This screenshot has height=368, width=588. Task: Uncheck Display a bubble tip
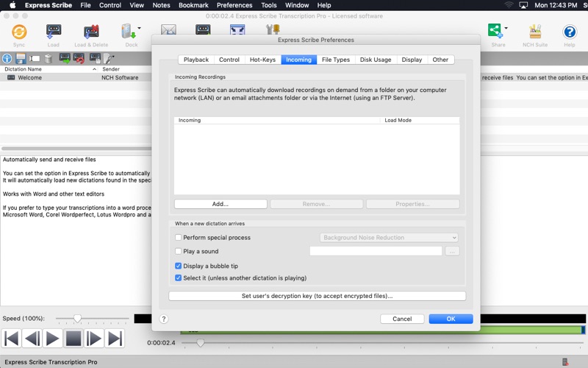(179, 266)
